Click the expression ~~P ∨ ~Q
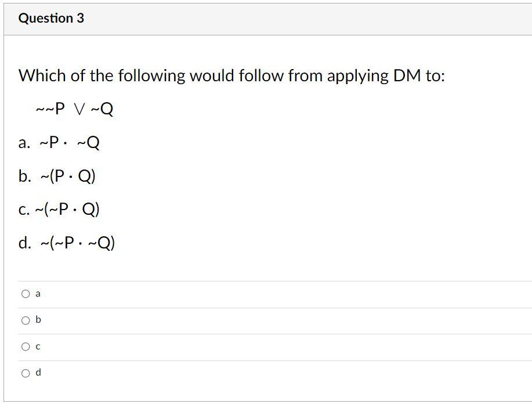 pos(74,109)
